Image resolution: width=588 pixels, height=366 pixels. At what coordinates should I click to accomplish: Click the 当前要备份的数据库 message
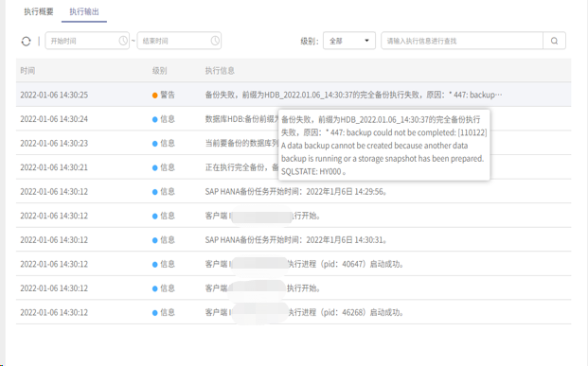[241, 144]
